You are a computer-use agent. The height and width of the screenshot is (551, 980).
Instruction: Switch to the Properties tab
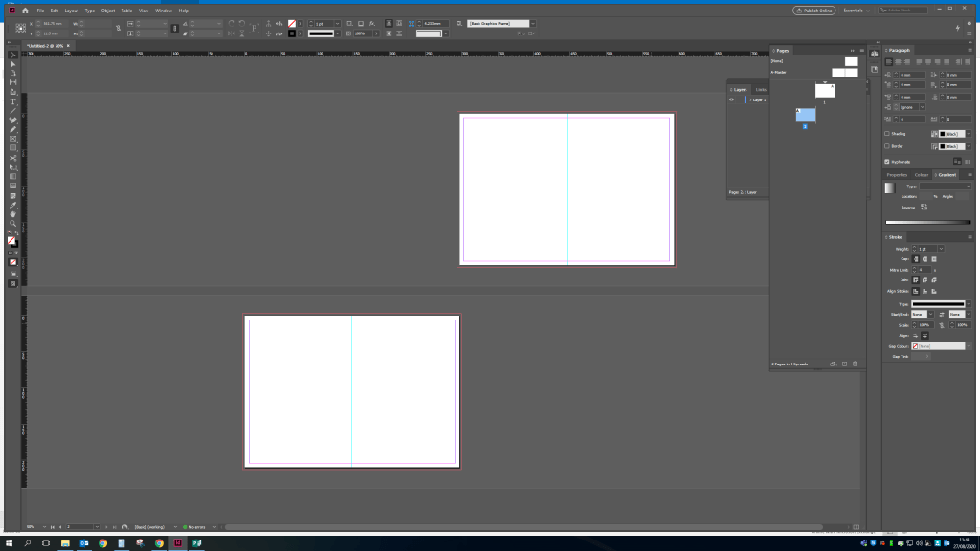(x=897, y=175)
